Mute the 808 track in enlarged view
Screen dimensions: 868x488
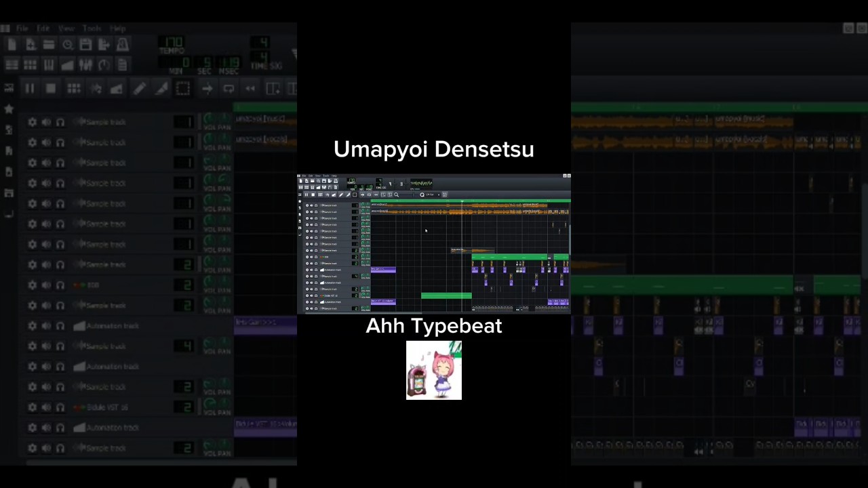(x=46, y=285)
